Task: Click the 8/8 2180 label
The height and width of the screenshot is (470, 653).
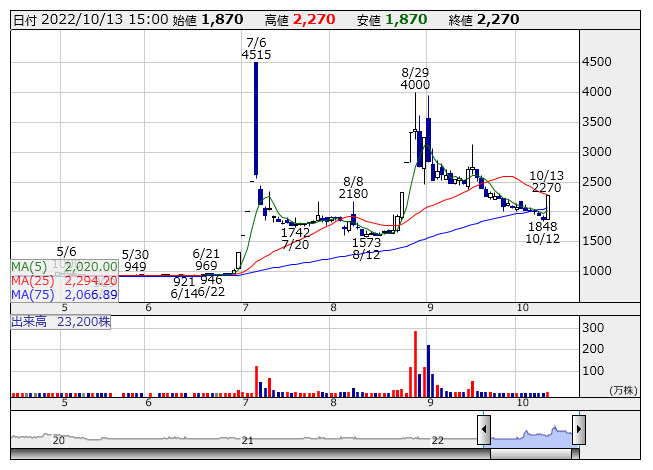Action: pyautogui.click(x=353, y=188)
